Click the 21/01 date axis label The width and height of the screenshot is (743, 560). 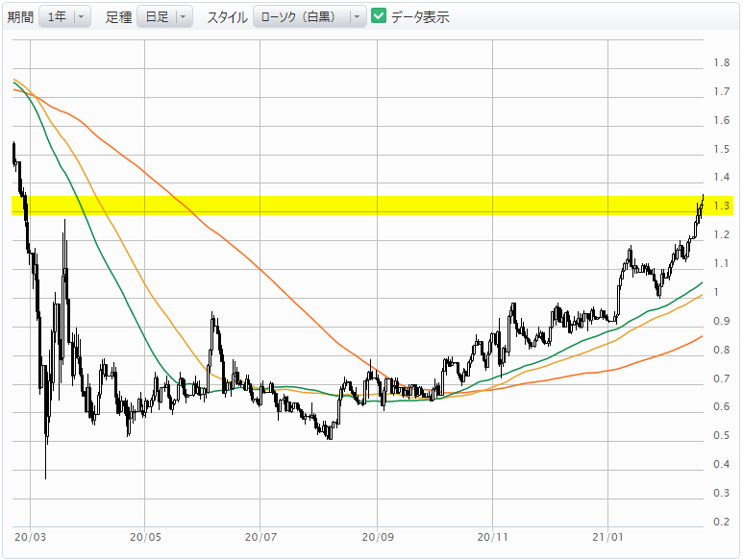coord(607,537)
